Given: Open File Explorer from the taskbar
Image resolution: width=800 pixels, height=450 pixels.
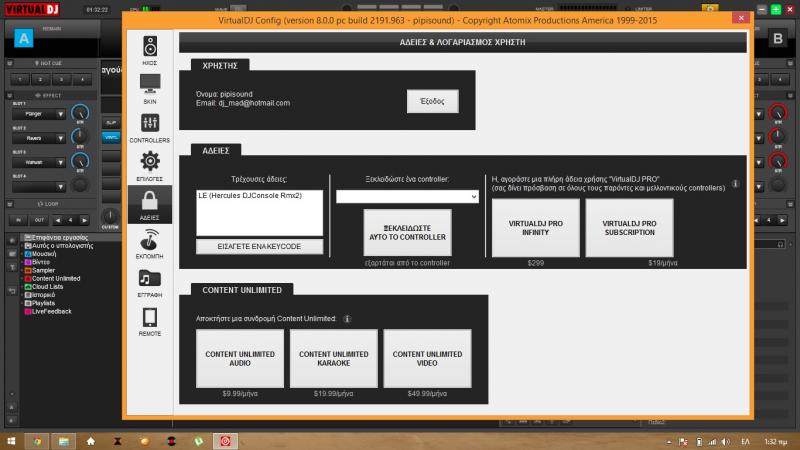Looking at the screenshot, I should point(63,441).
